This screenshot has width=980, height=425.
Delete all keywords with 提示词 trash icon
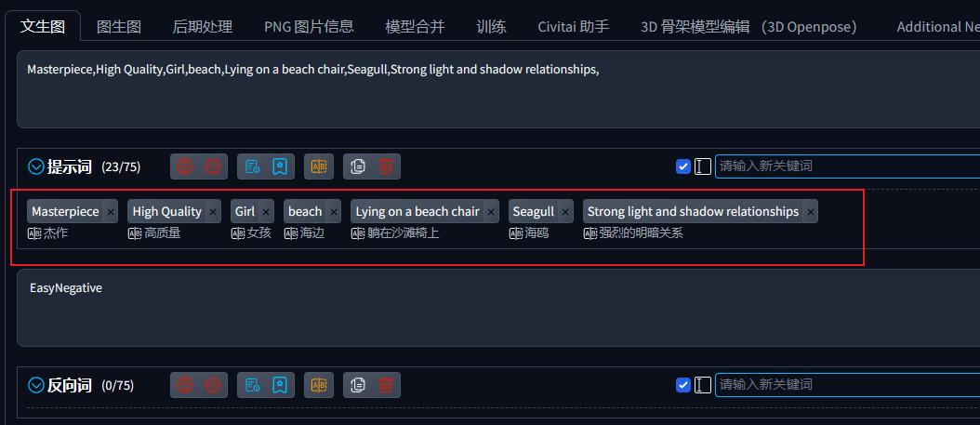click(386, 166)
